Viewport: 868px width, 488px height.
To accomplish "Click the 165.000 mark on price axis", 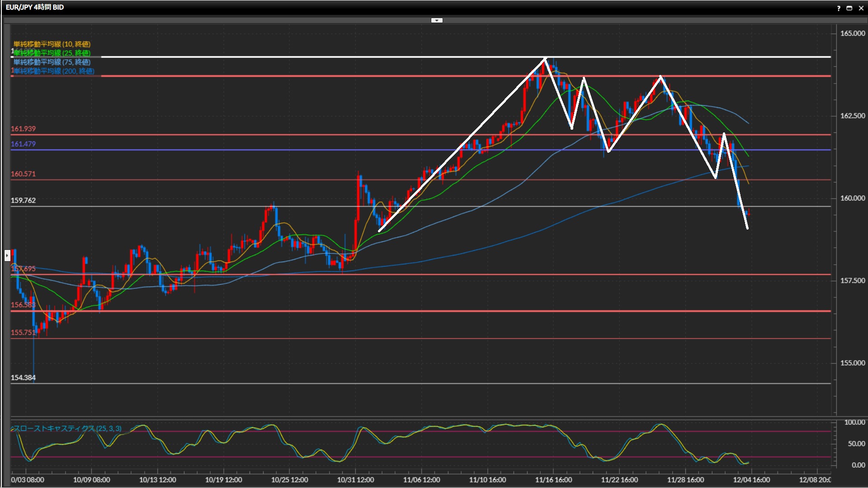I will tap(852, 33).
